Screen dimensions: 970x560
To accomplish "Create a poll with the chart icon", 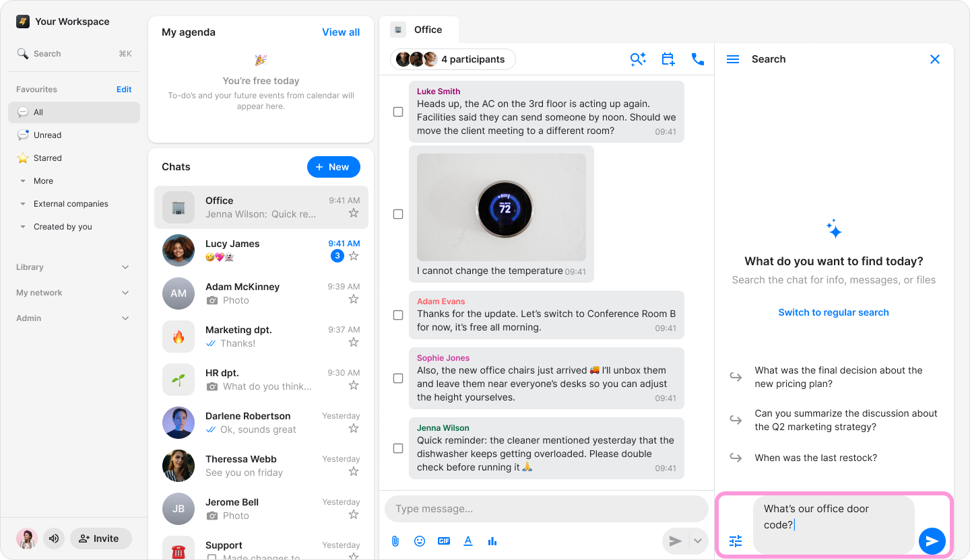I will tap(492, 541).
